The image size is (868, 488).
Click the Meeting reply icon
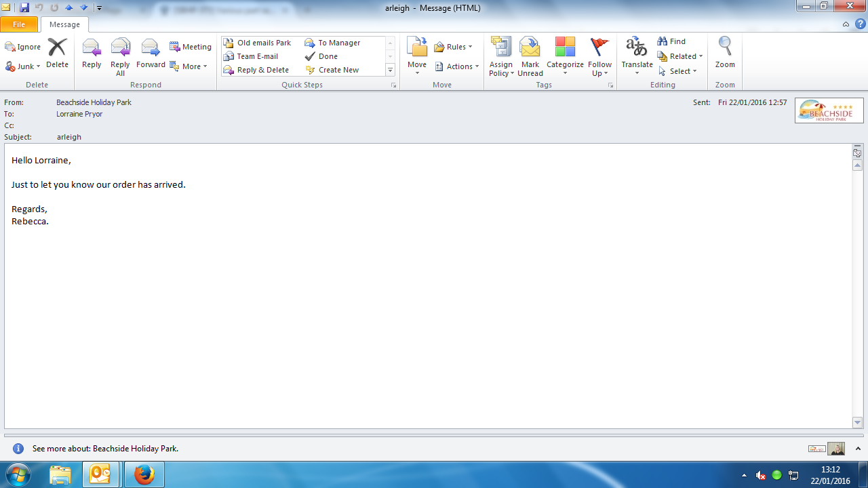pos(190,47)
